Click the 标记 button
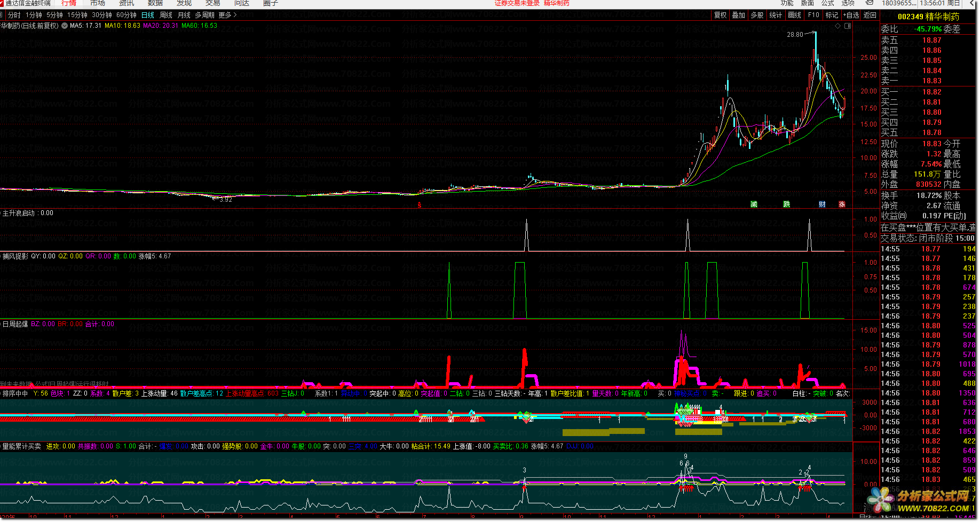 [832, 15]
